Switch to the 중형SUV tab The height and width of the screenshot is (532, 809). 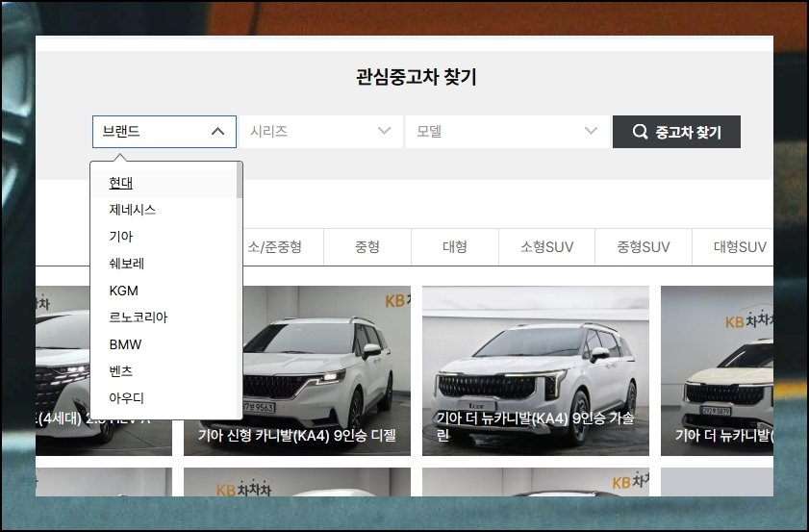click(x=644, y=246)
